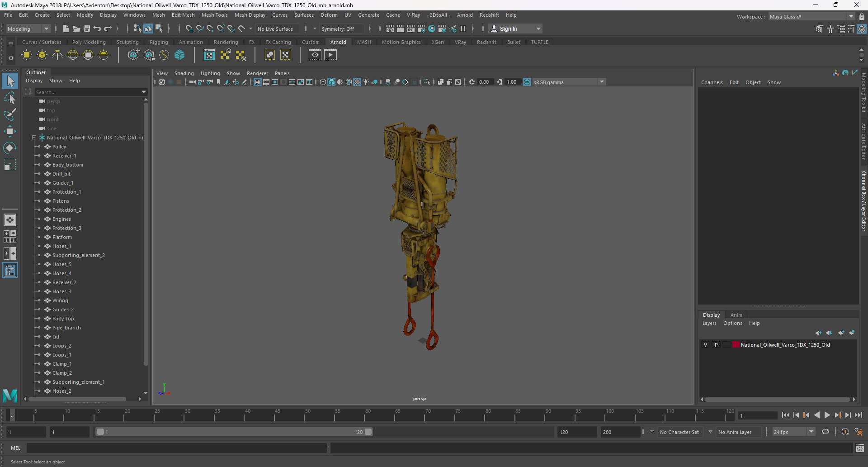Play the animation forward

(x=827, y=415)
